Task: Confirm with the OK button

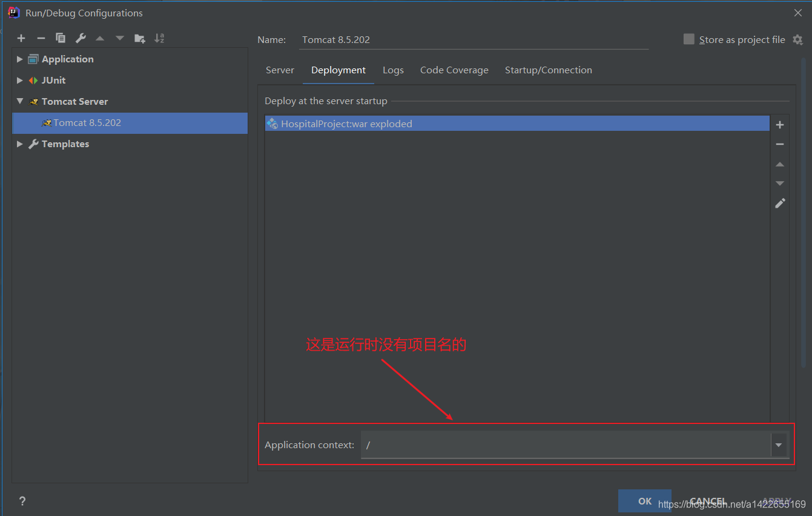Action: [645, 501]
